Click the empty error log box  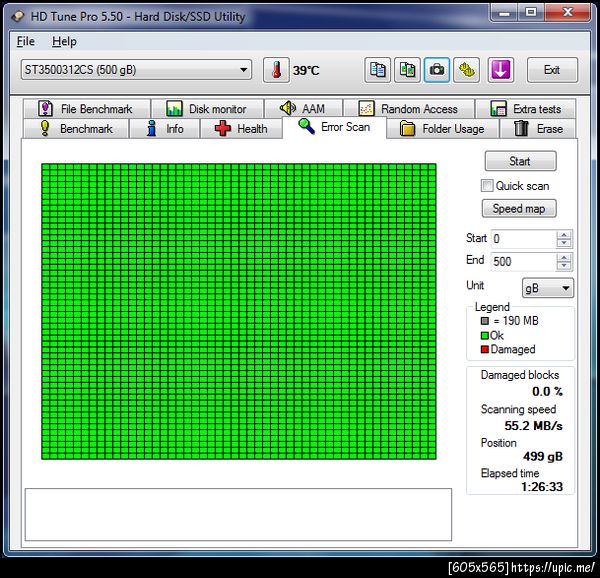238,515
